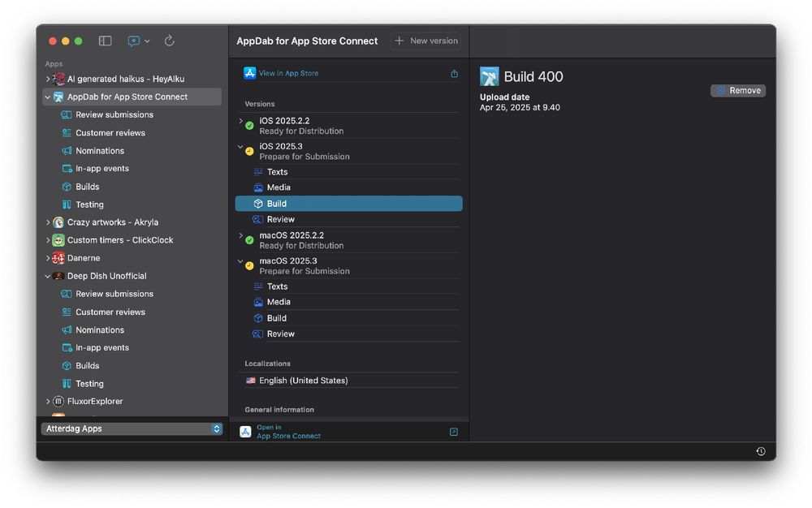
Task: Click the New version button
Action: click(x=427, y=41)
